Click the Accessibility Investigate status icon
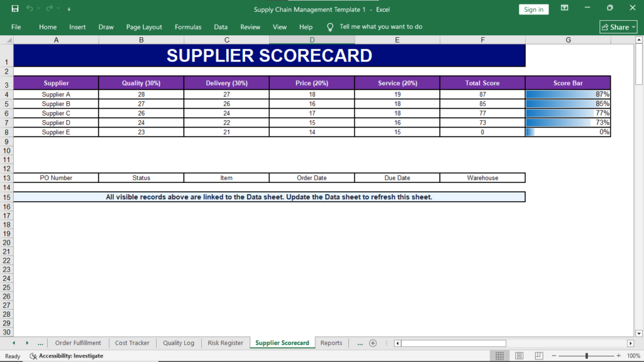644x362 pixels. 33,356
